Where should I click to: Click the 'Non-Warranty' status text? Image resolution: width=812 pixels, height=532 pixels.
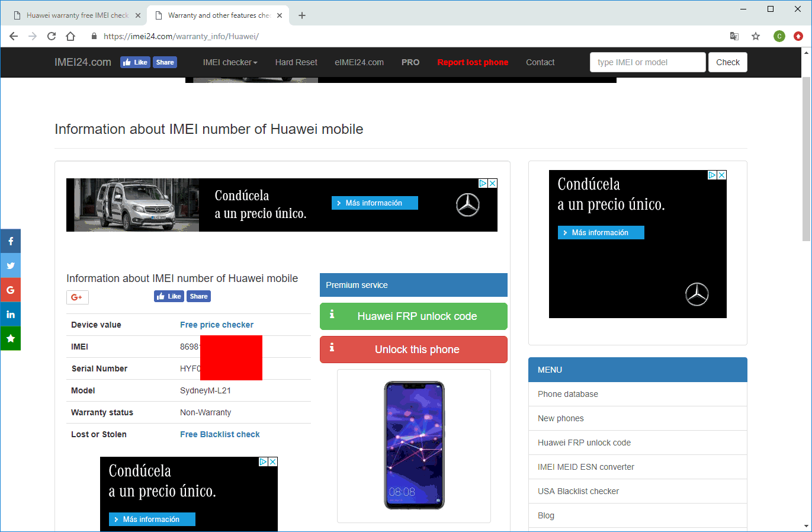pyautogui.click(x=206, y=412)
